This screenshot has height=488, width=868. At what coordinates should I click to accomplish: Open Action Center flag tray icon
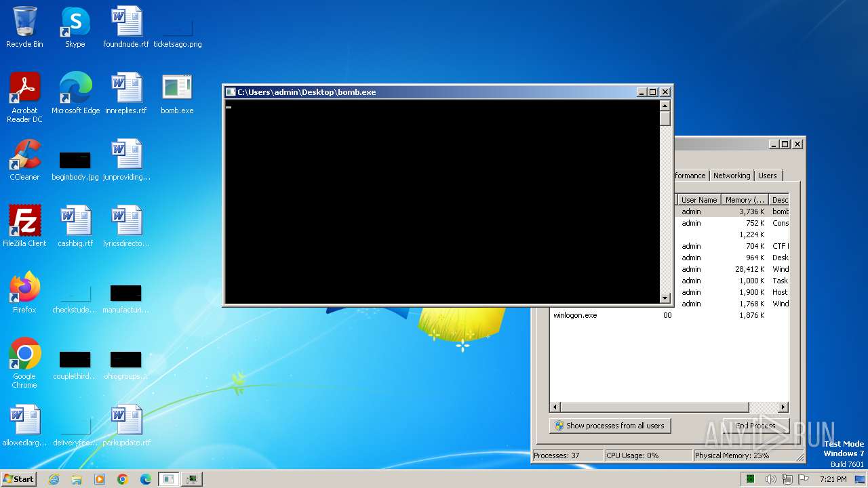[x=804, y=479]
